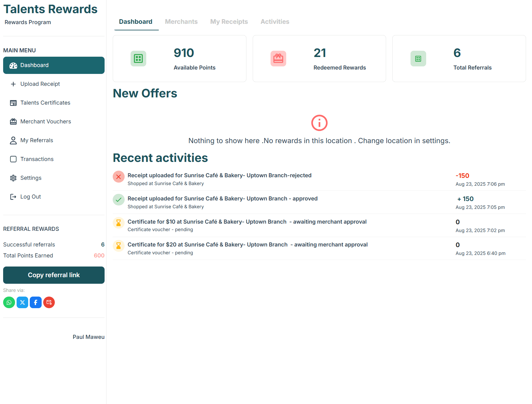This screenshot has height=404, width=532.
Task: Click the Total Referrals green icon
Action: [x=418, y=59]
